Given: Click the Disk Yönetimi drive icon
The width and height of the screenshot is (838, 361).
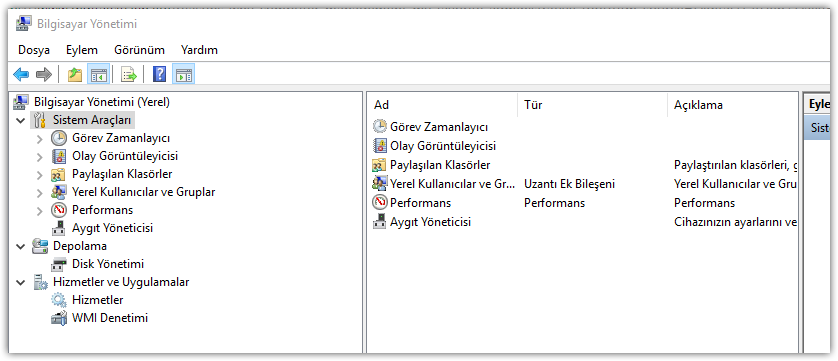Looking at the screenshot, I should coord(59,264).
